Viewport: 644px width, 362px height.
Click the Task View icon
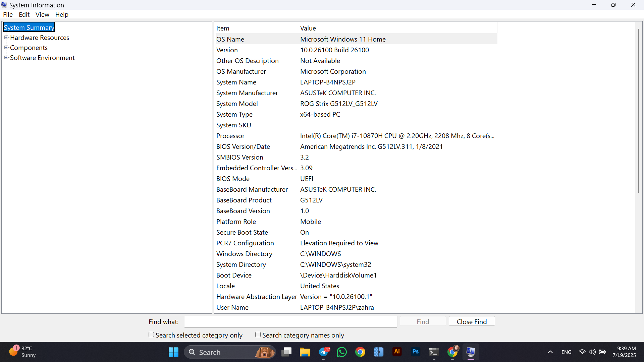tap(286, 352)
